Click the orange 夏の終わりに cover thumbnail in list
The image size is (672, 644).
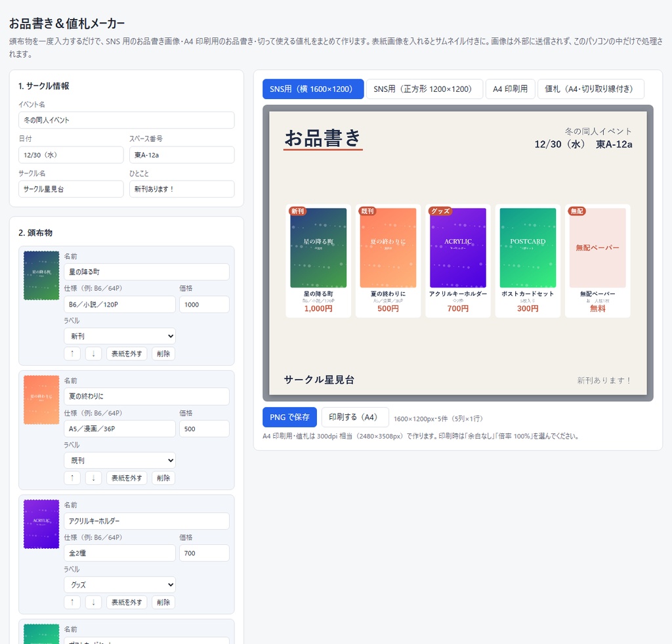(41, 400)
